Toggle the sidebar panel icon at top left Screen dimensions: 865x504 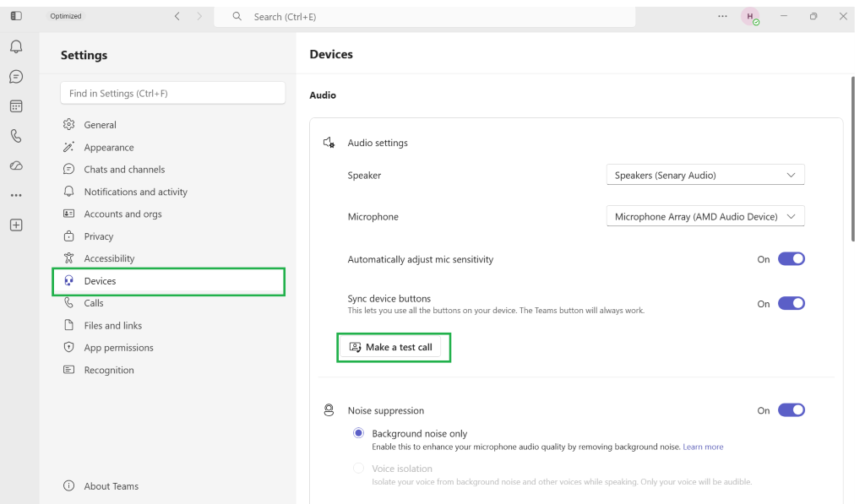[x=16, y=16]
